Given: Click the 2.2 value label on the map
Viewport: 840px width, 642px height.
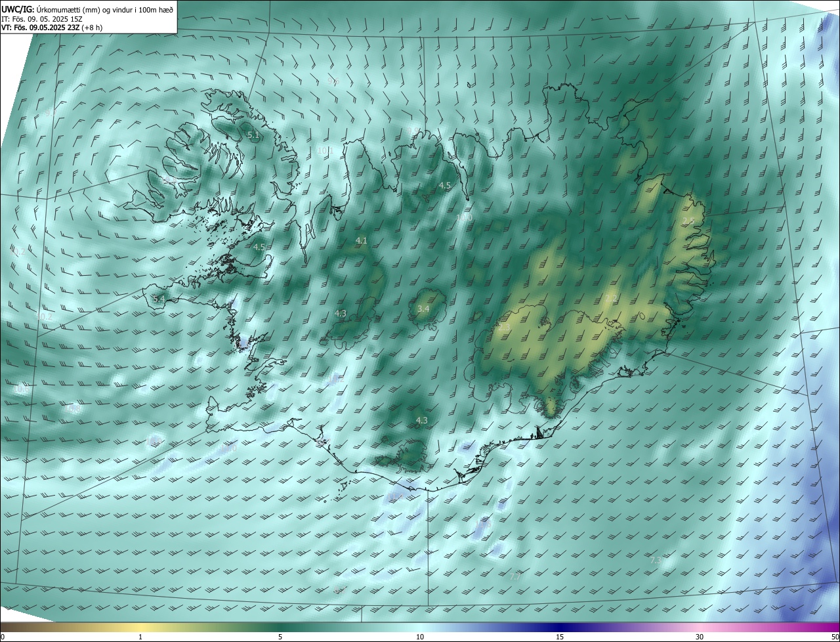Looking at the screenshot, I should 611,299.
